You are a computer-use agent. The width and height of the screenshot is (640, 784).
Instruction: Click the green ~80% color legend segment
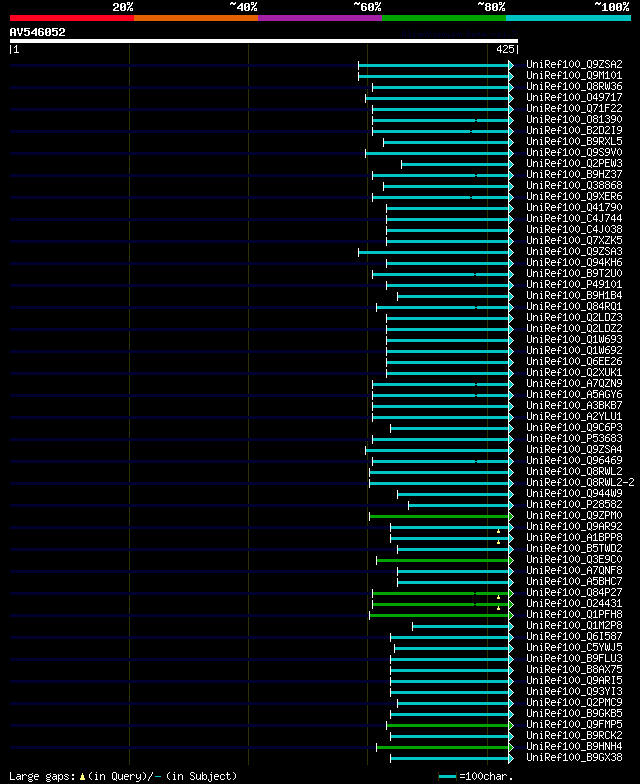click(x=444, y=18)
